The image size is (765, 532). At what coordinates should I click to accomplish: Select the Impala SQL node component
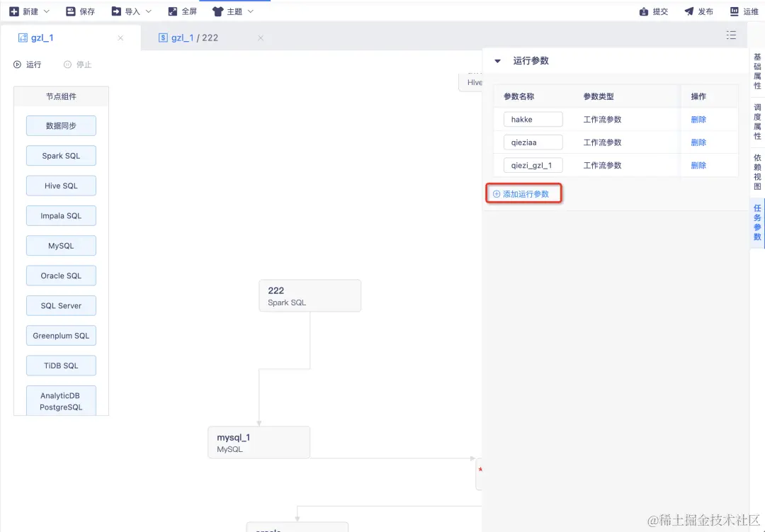coord(61,216)
